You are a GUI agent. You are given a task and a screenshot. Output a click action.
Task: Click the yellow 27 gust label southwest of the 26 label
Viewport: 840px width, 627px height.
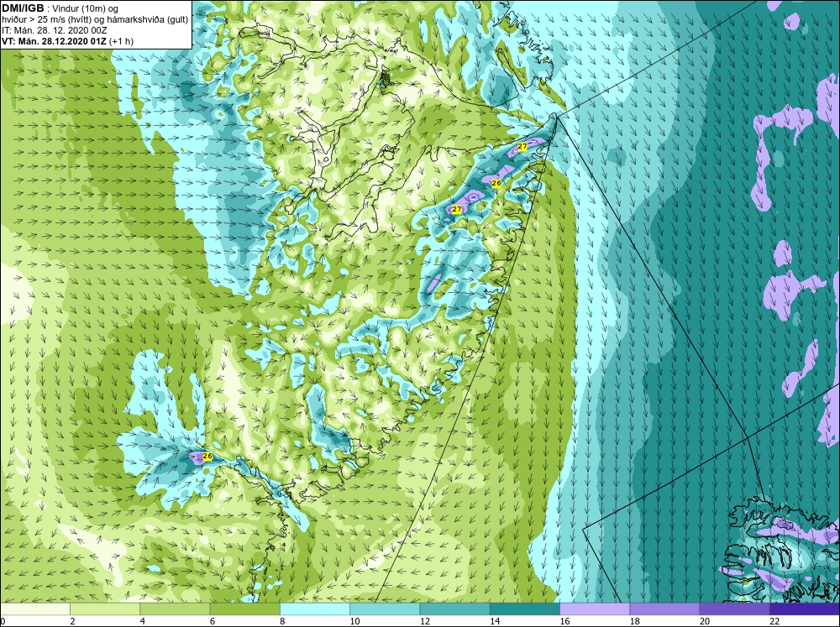456,209
